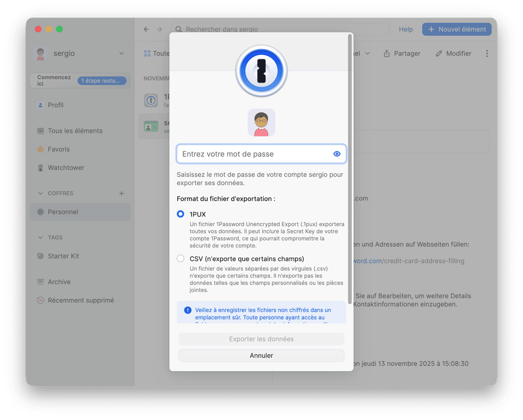This screenshot has height=420, width=523.
Task: Select the 1PUX export format
Action: pyautogui.click(x=181, y=214)
